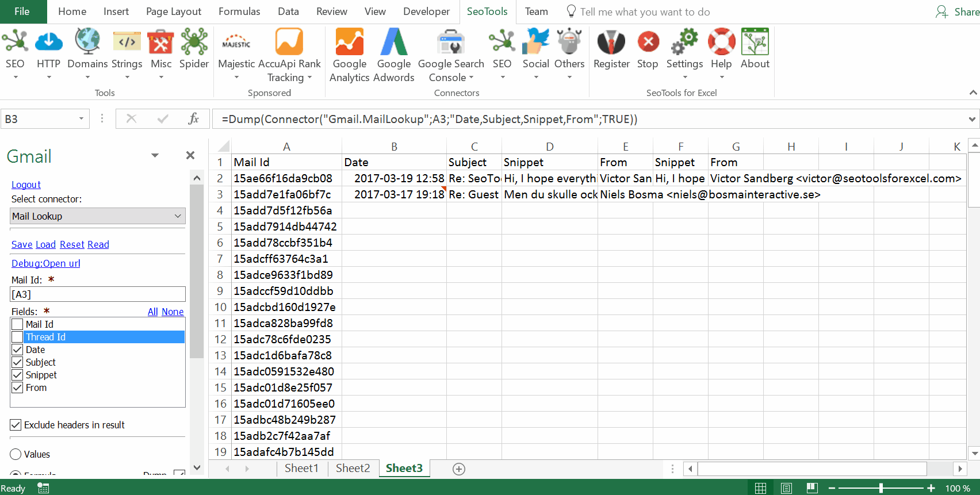Open the Name Box dropdown arrow

tap(81, 119)
